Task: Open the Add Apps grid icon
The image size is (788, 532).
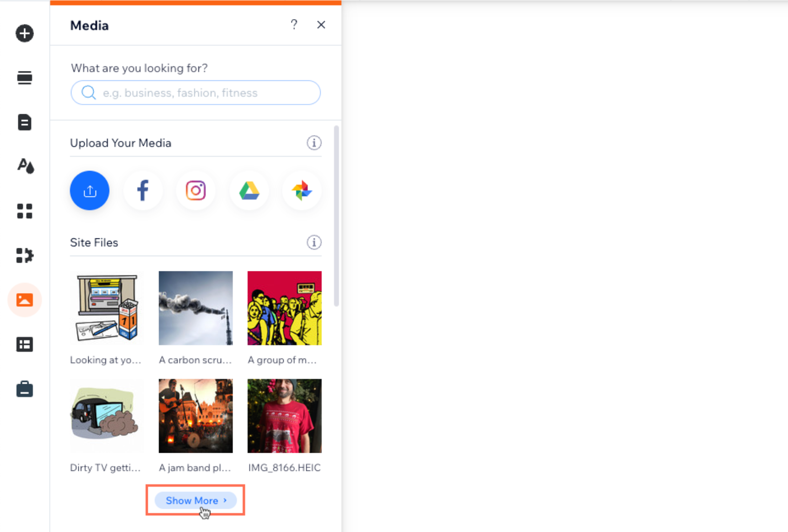Action: pyautogui.click(x=25, y=211)
